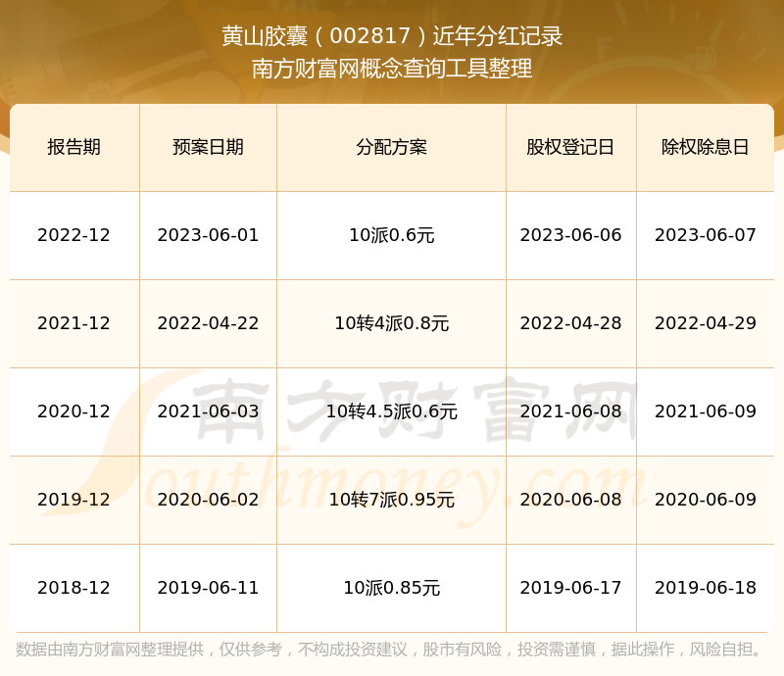Screen dimensions: 784x676
Task: Select the 2021-06-09 ex-dividend cell
Action: (705, 411)
